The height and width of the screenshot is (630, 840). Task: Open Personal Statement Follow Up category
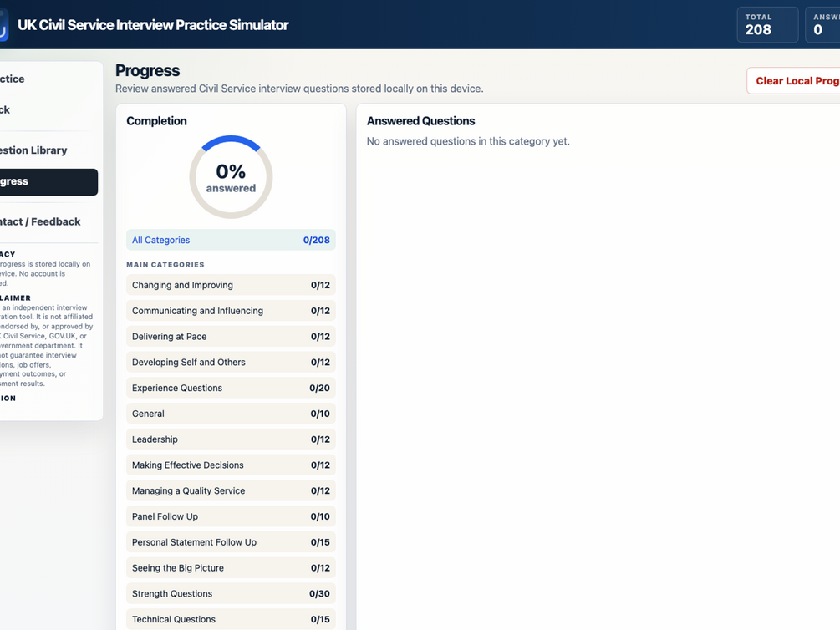click(231, 542)
